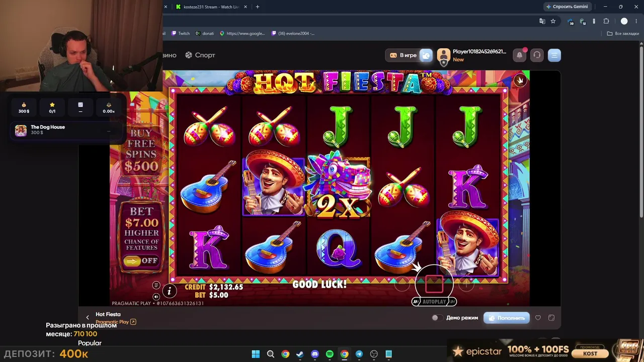This screenshot has width=644, height=362.
Task: Open the Windows Start menu
Action: click(256, 354)
